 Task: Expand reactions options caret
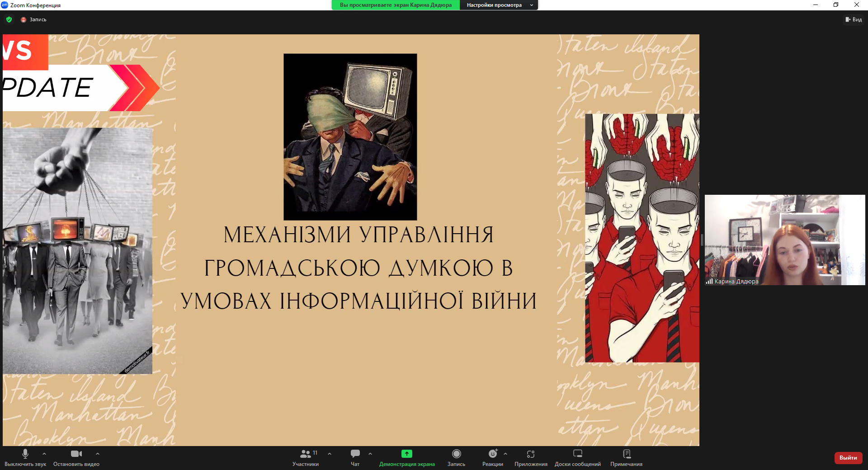click(x=505, y=454)
